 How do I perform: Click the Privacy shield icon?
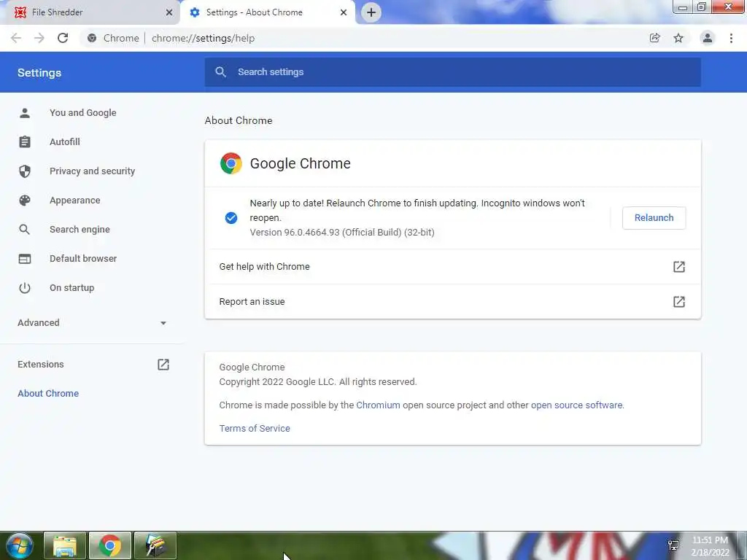coord(25,171)
